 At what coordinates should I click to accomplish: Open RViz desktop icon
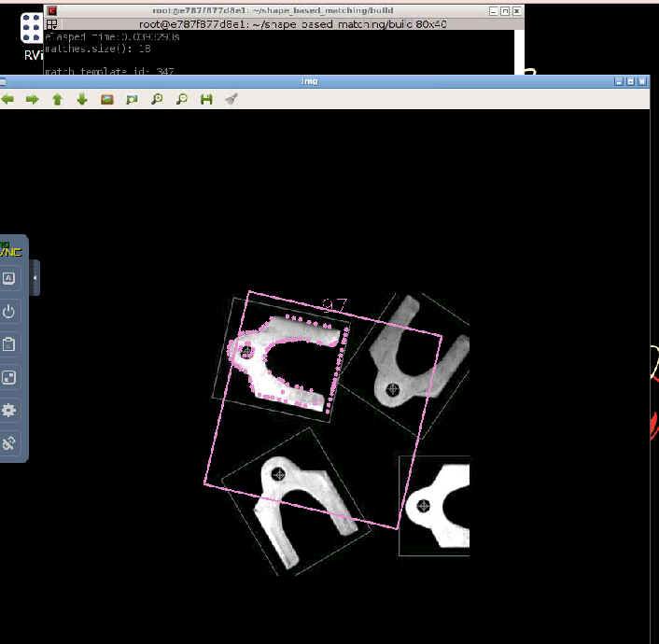pyautogui.click(x=32, y=37)
